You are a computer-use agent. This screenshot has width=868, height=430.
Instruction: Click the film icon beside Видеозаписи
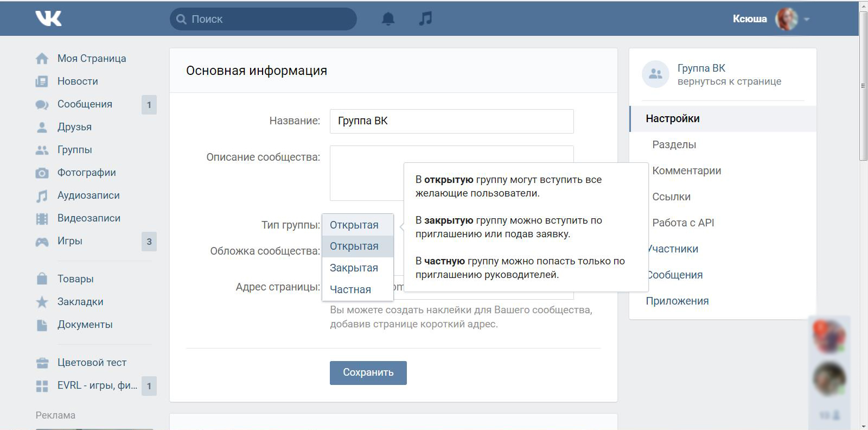point(42,218)
